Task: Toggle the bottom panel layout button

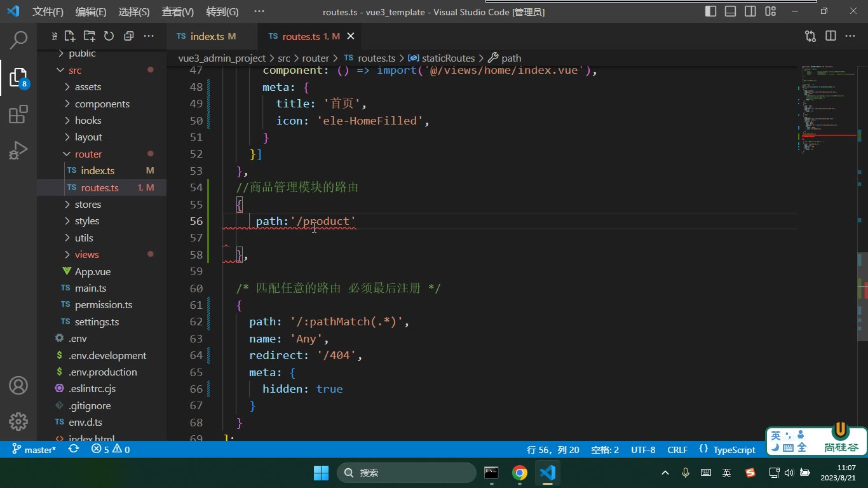Action: click(731, 11)
